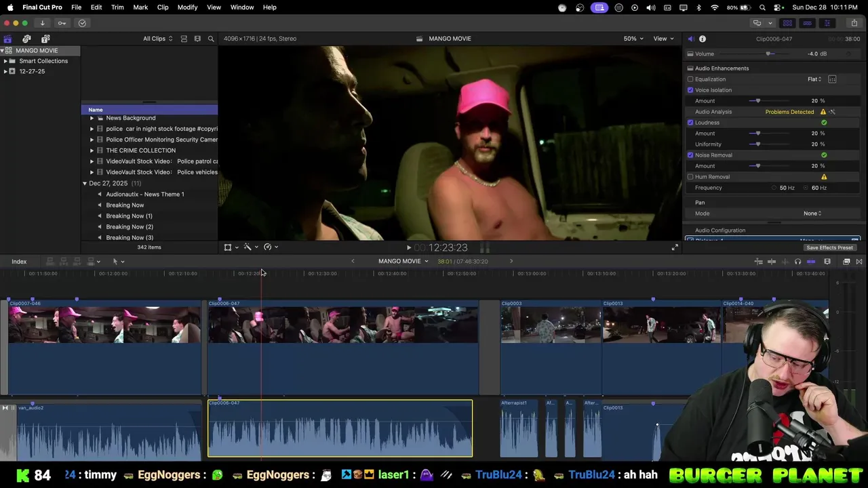Adjust the Loudness Uniformity slider

pos(757,144)
